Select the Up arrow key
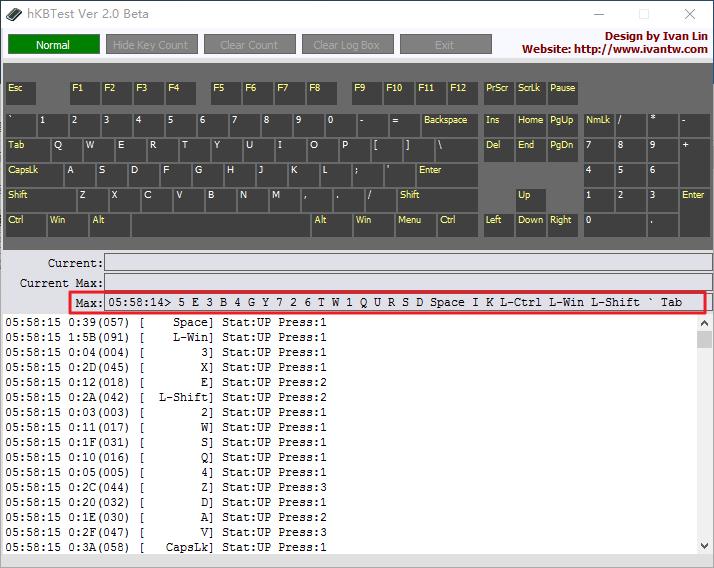714x568 pixels. pos(529,200)
